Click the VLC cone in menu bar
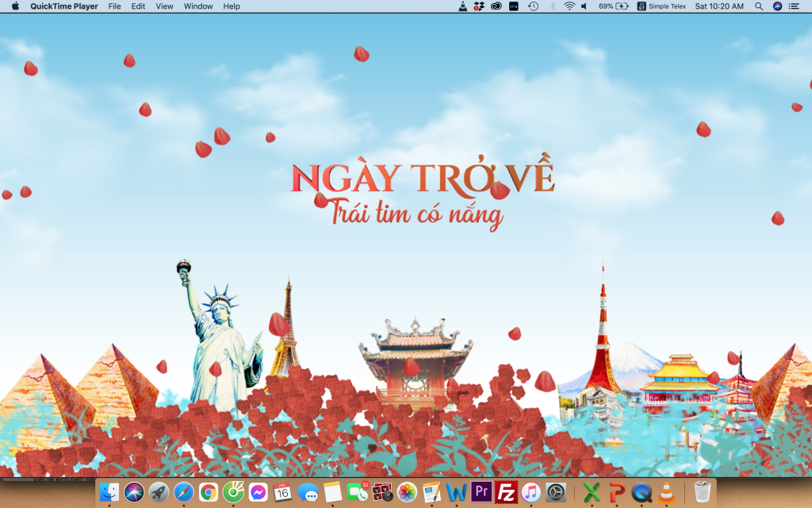The height and width of the screenshot is (508, 812). pos(462,6)
